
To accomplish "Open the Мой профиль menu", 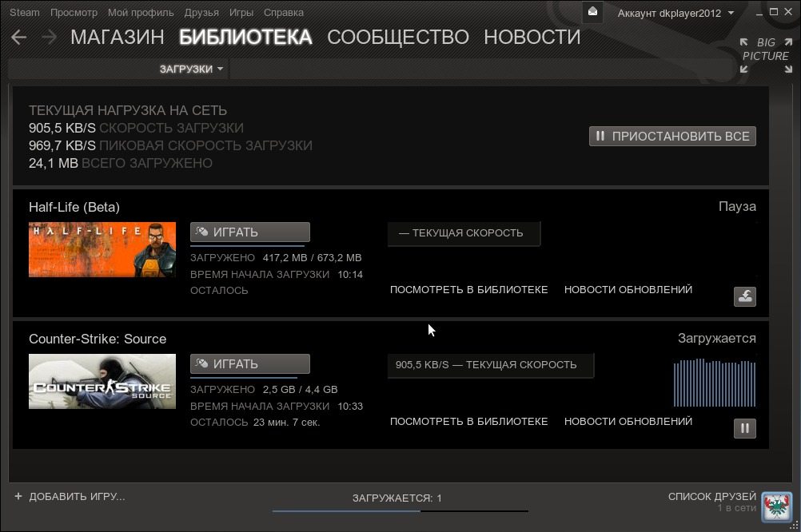I will coord(141,12).
